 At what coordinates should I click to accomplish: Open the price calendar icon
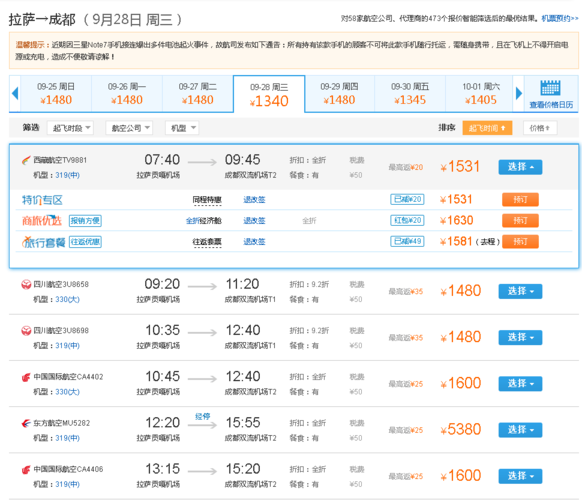[550, 88]
